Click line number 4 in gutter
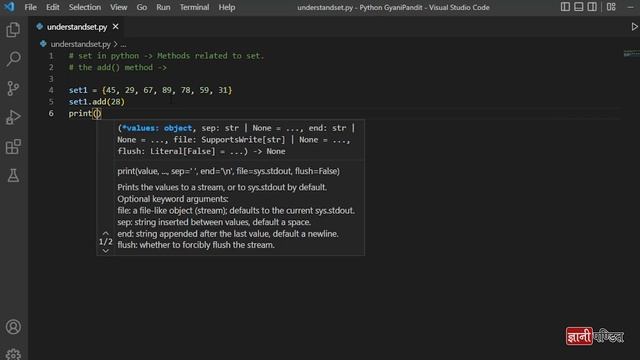640x360 pixels. 51,90
